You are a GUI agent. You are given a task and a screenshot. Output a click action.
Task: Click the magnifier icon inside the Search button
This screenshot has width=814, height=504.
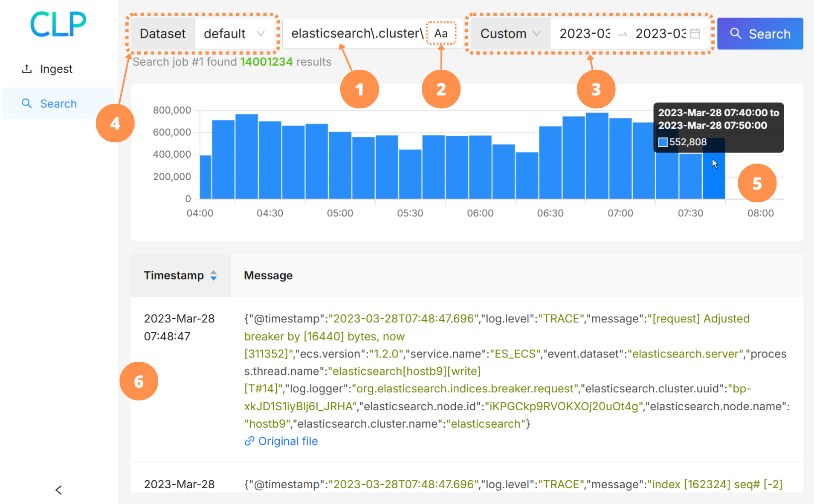[x=736, y=33]
